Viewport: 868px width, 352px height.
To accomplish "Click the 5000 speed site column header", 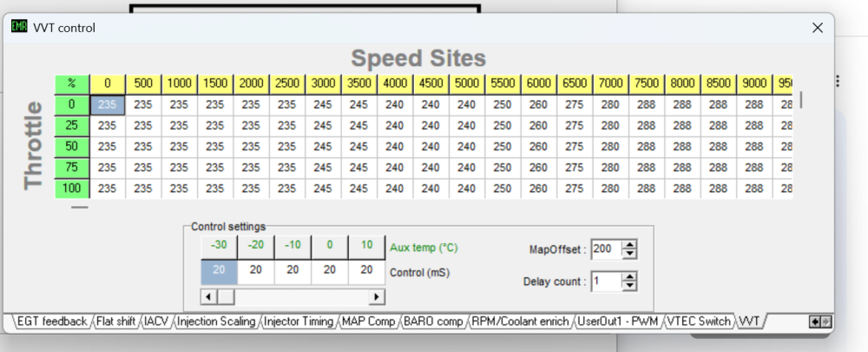I will click(x=467, y=83).
